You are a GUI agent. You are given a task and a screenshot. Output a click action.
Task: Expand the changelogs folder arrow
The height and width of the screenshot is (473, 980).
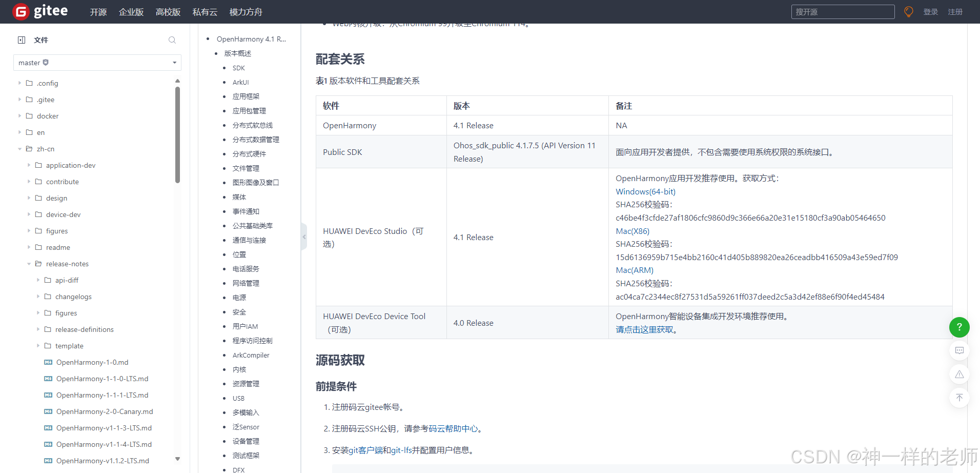pos(38,297)
